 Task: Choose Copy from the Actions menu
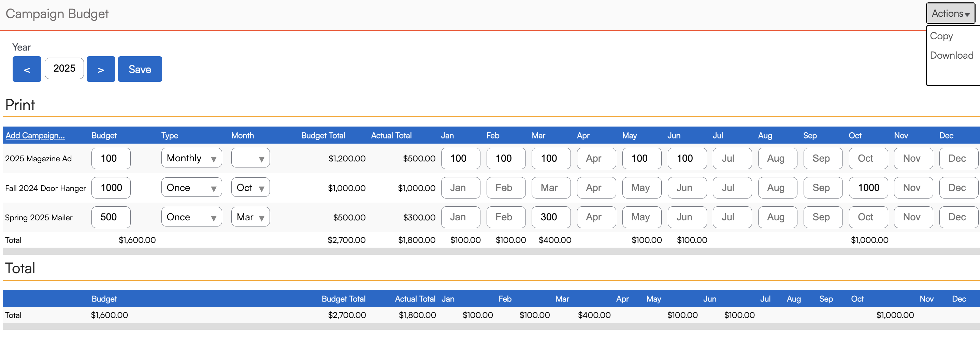(x=941, y=36)
